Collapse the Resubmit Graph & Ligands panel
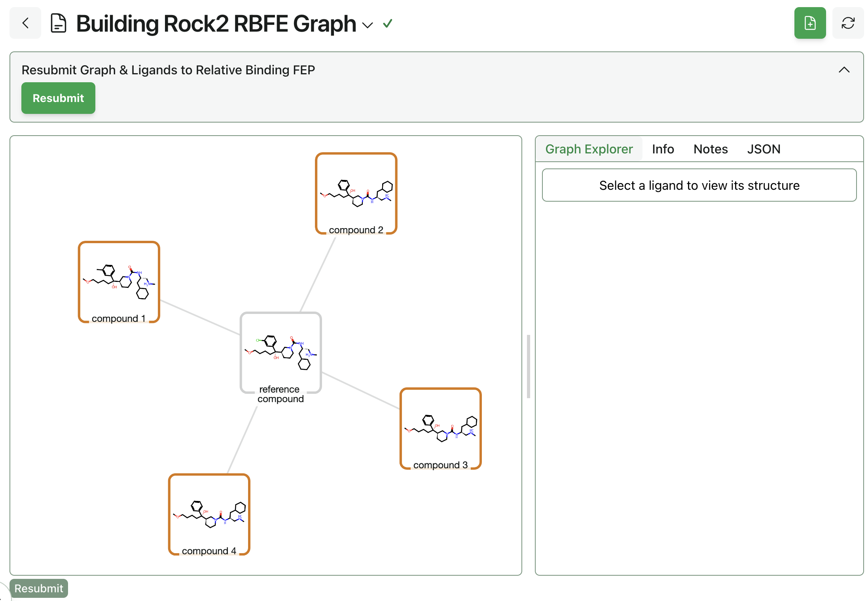The height and width of the screenshot is (601, 868). point(844,70)
